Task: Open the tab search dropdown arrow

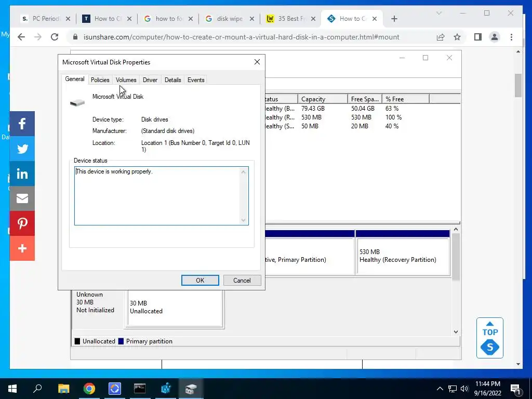Action: tap(438, 13)
